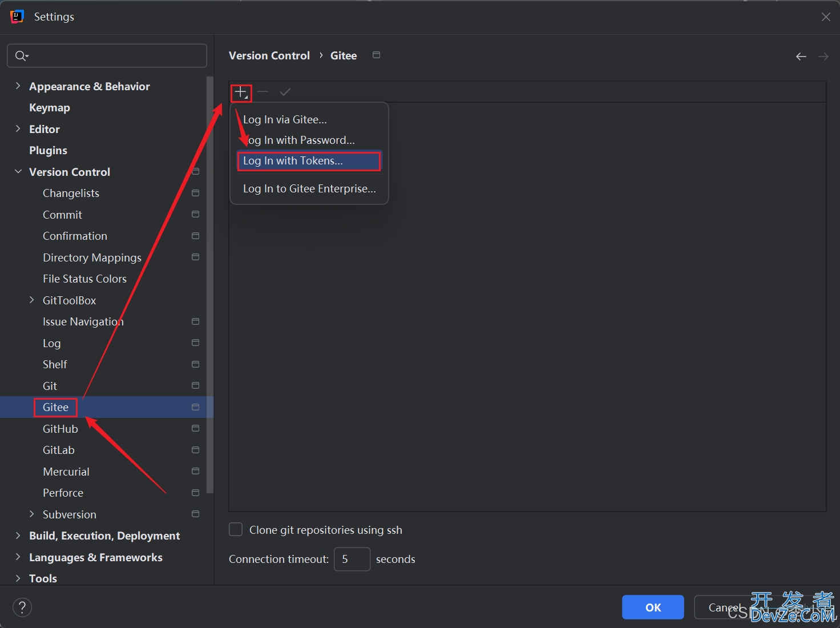Click the project-level icon beside Gitee breadcrumb
This screenshot has width=840, height=628.
tap(376, 55)
